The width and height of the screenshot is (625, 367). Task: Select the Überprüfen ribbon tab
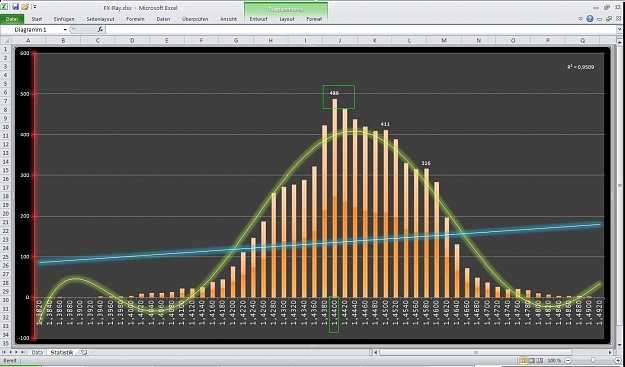195,19
